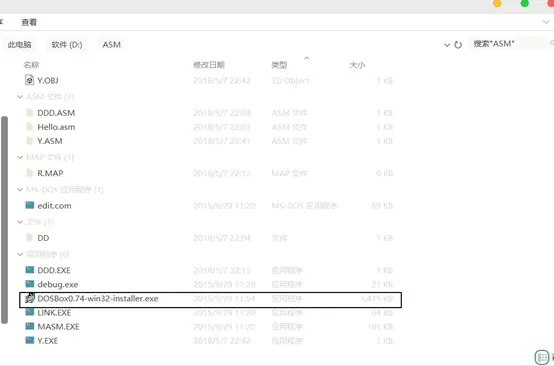Switch to details view layout icon
This screenshot has height=366, width=554.
(542, 357)
